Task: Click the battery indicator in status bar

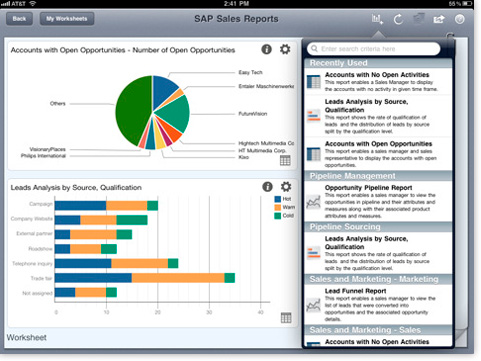Action: tap(468, 3)
